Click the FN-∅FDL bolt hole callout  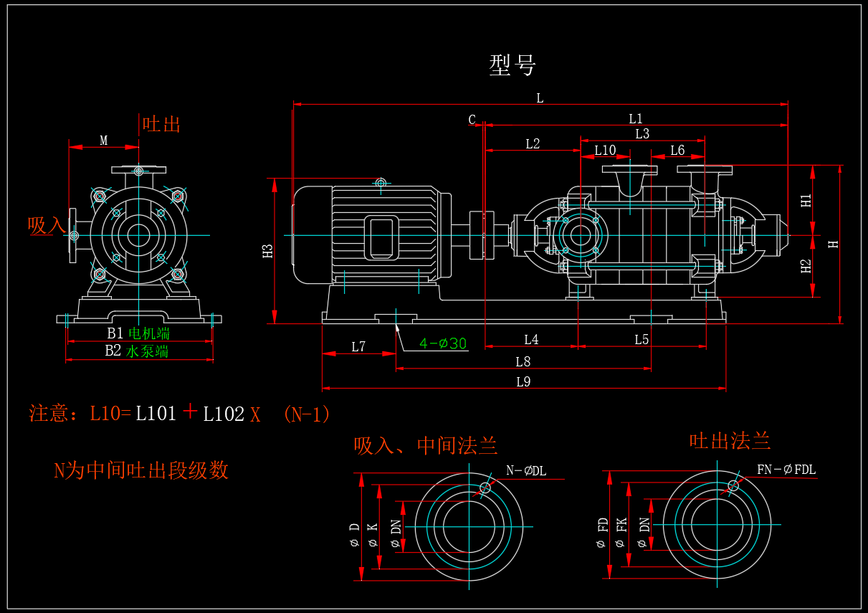pos(786,470)
